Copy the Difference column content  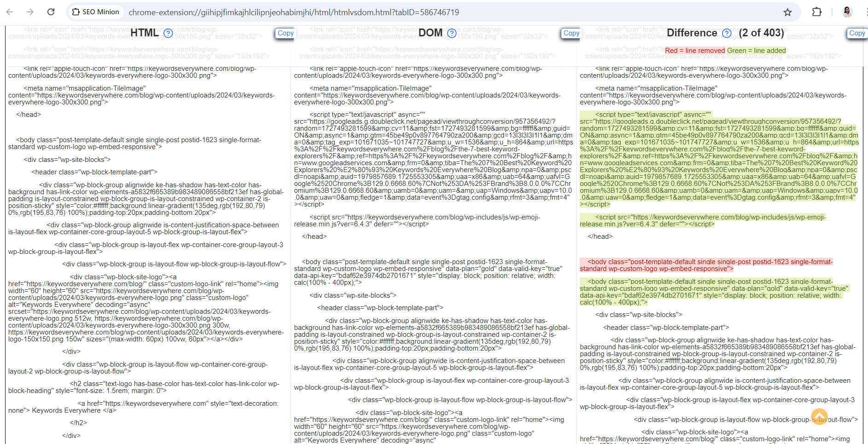click(857, 33)
